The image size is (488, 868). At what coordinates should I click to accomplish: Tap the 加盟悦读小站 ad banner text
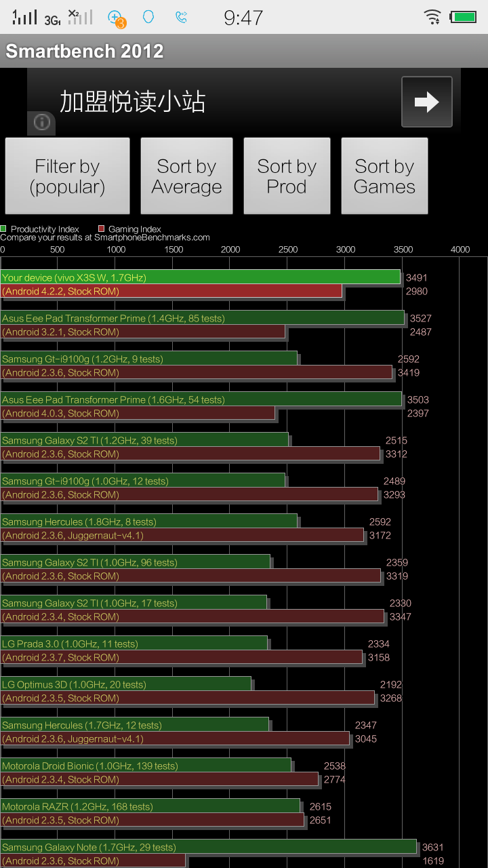point(133,102)
